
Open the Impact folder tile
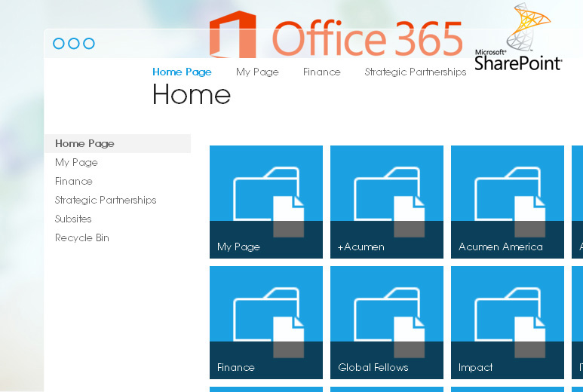coord(508,323)
